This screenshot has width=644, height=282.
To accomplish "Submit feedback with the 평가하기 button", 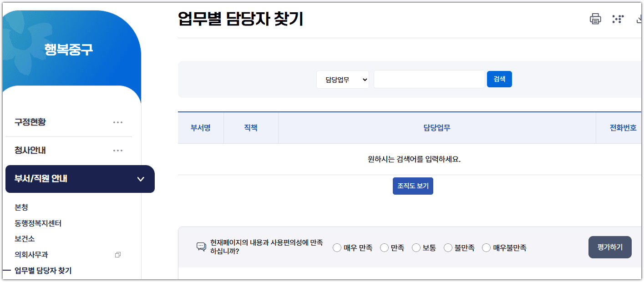I will pos(609,247).
